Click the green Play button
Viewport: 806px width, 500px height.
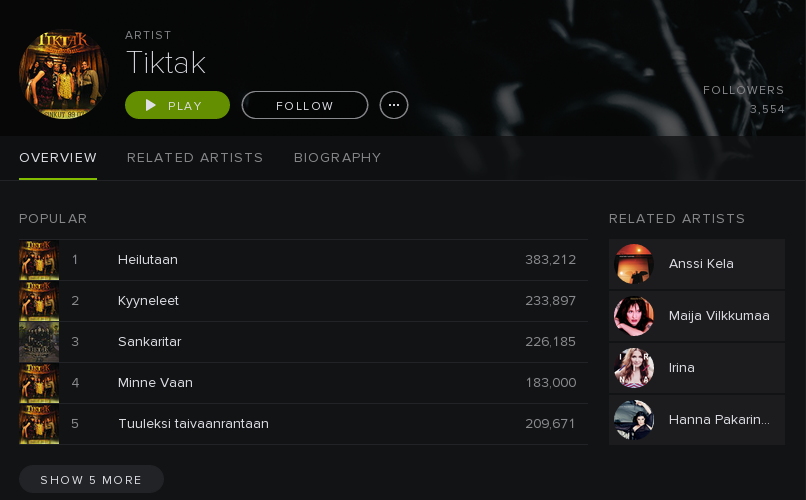click(177, 105)
